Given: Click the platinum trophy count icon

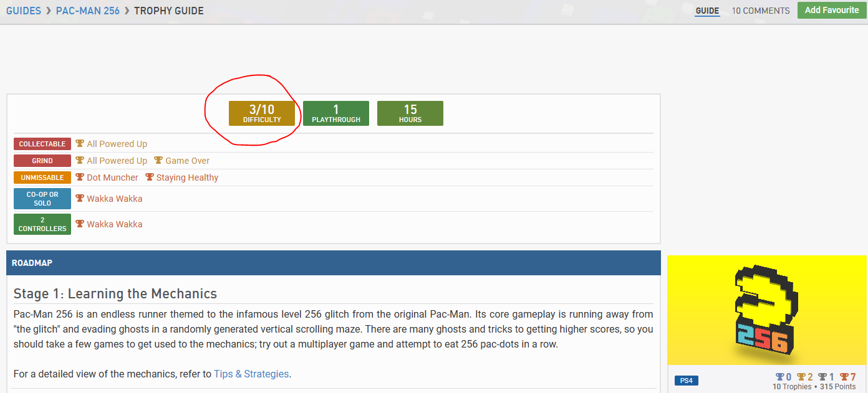Looking at the screenshot, I should tap(779, 377).
